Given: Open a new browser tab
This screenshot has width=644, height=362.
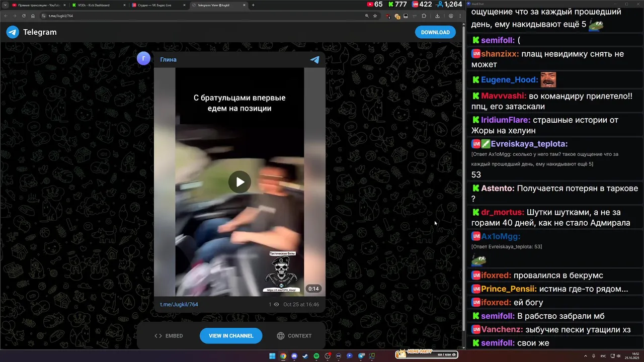Looking at the screenshot, I should click(x=253, y=5).
